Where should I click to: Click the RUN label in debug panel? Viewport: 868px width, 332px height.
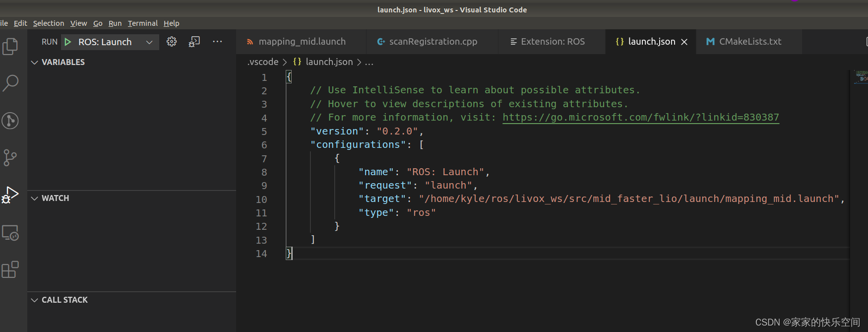(x=50, y=42)
